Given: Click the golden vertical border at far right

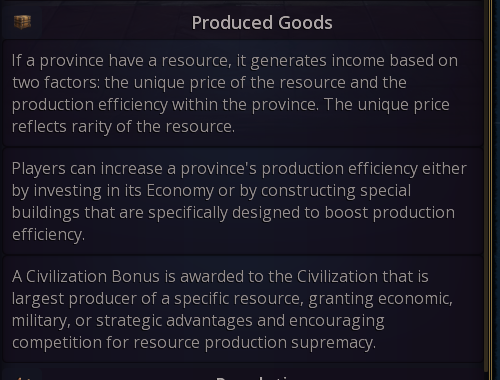Looking at the screenshot, I should coord(491,190).
